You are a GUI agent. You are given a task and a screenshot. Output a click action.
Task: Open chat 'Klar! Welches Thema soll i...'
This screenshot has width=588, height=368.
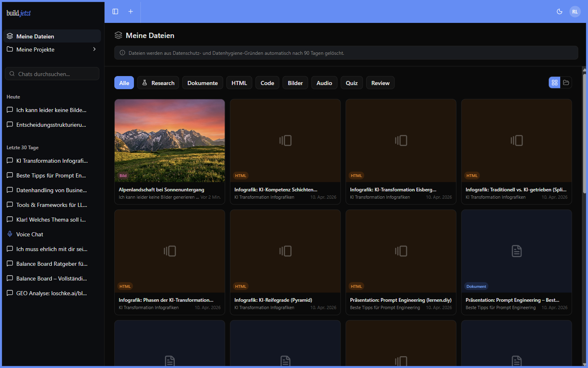52,220
